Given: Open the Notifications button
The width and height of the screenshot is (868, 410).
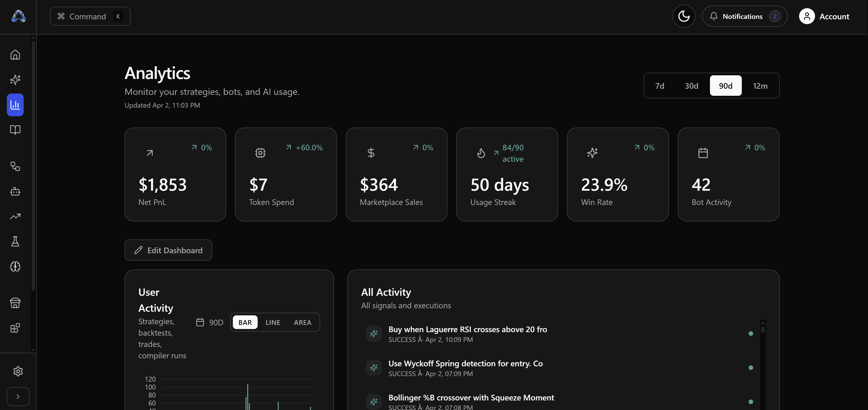Looking at the screenshot, I should pos(745,16).
